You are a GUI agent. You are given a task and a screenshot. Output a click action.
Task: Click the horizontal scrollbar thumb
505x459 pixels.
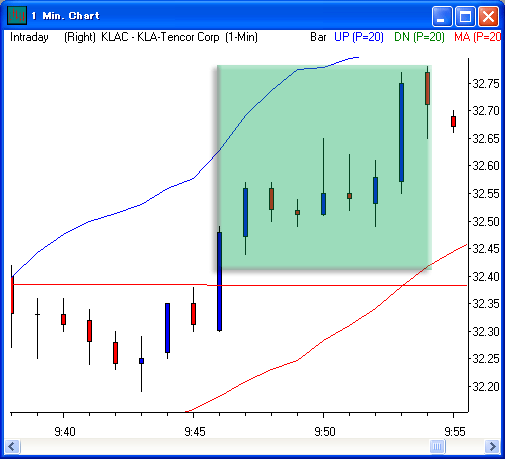(438, 446)
